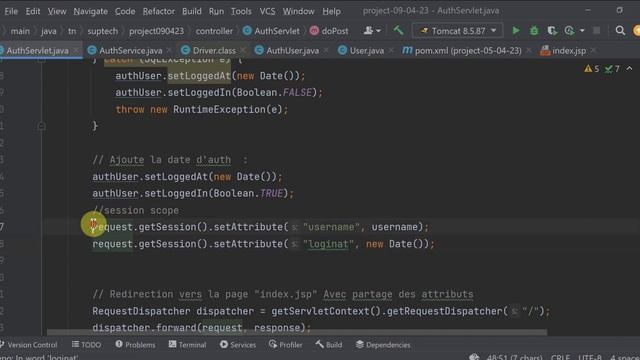Switch to the AuthServlet.java tab
This screenshot has height=360, width=640.
click(x=37, y=51)
